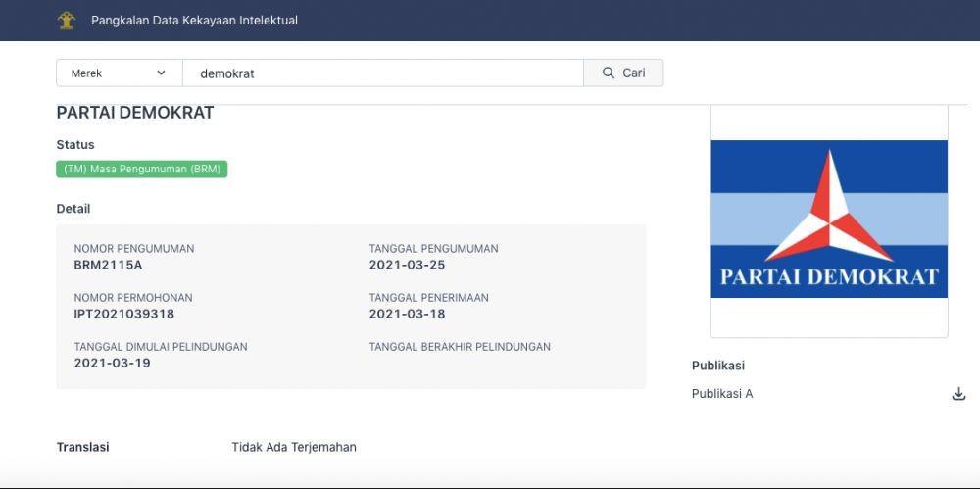
Task: Select the PARTAI DEMOKRAT heading text
Action: pyautogui.click(x=135, y=113)
